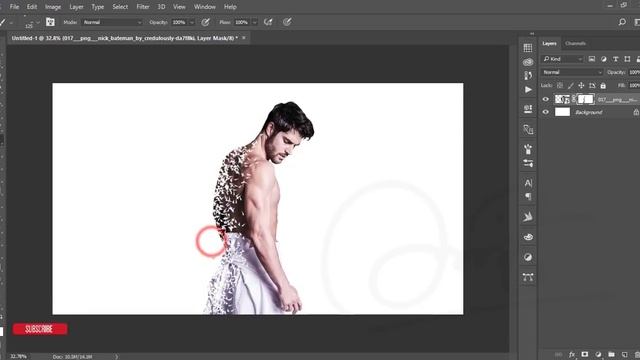Open the Clone Source panel icon

pyautogui.click(x=528, y=129)
